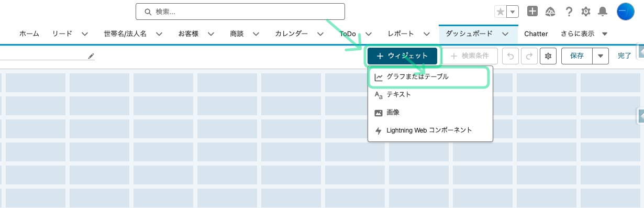The width and height of the screenshot is (644, 208).
Task: Click the redo arrow button
Action: 529,56
